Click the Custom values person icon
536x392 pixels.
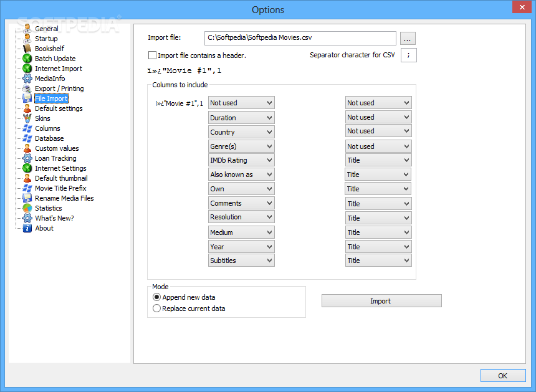click(x=27, y=148)
